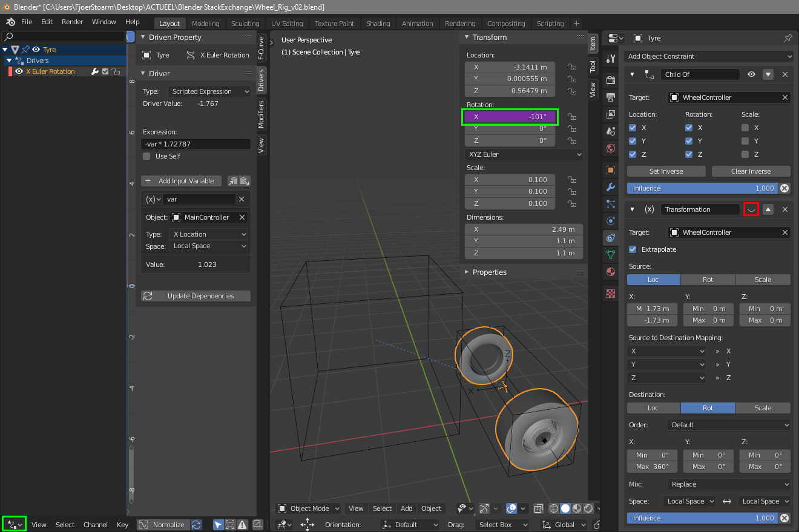Viewport: 799px width, 532px height.
Task: Toggle lock icon on X Euler Rotation channel
Action: pyautogui.click(x=116, y=71)
